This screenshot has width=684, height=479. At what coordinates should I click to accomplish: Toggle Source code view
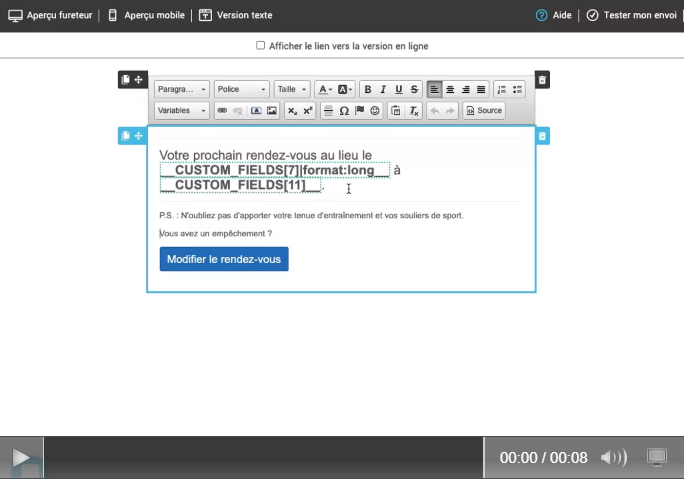pos(484,111)
